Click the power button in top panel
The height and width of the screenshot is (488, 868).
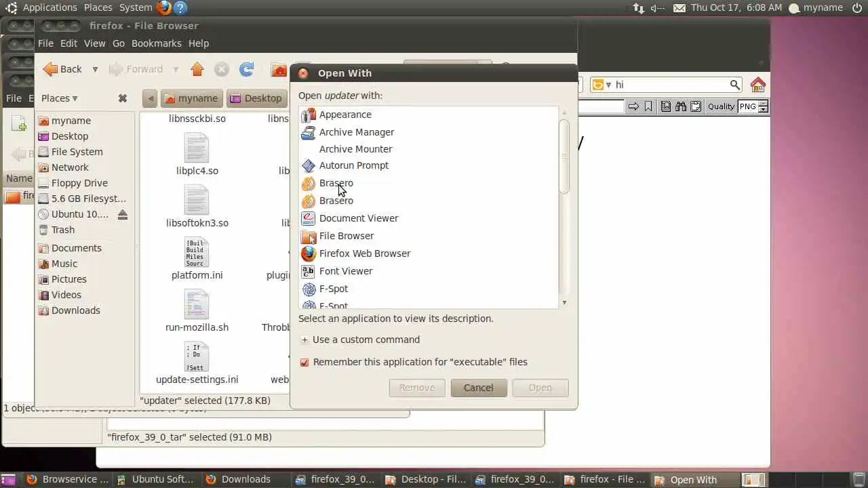tap(857, 8)
